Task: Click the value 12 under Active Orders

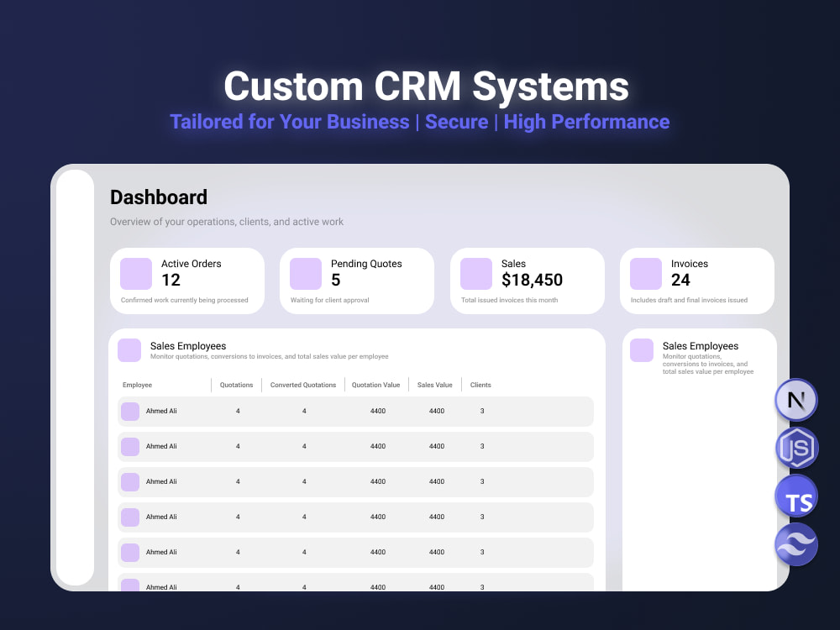Action: tap(171, 280)
